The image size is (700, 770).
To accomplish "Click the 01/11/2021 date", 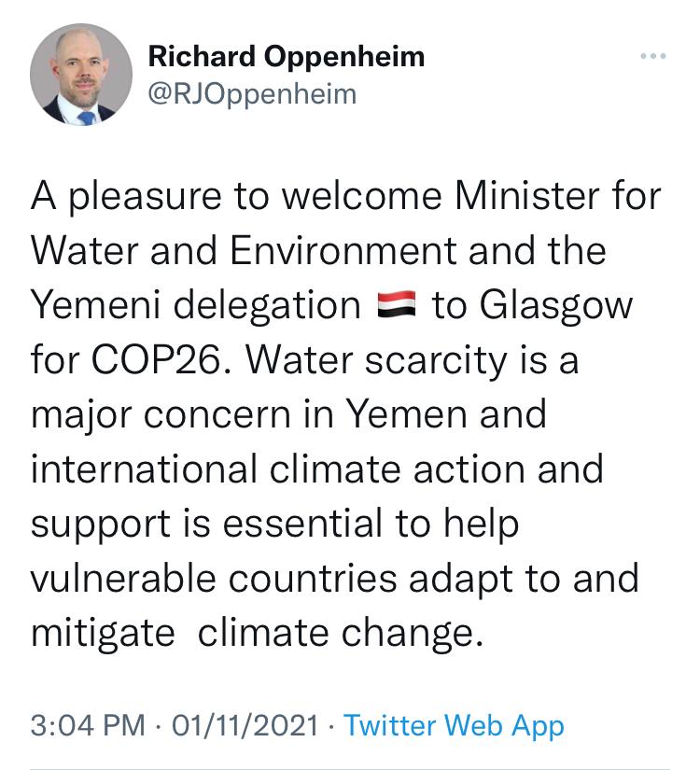I will click(245, 726).
